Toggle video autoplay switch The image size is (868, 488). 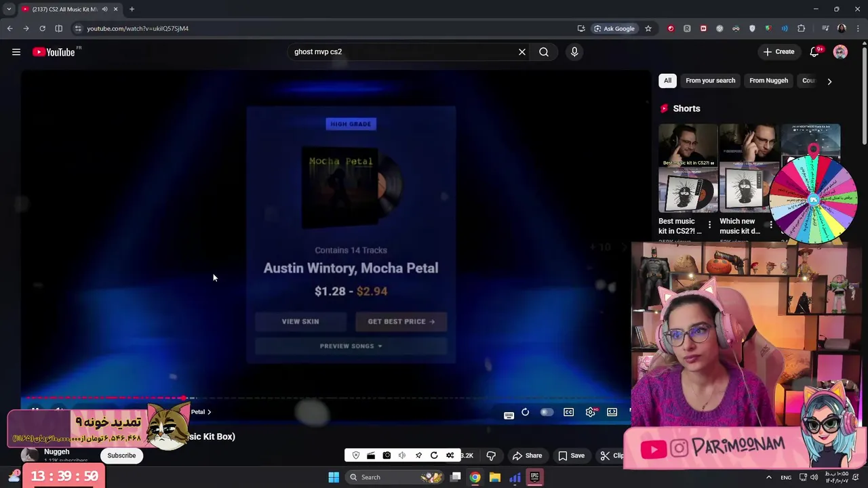point(547,412)
